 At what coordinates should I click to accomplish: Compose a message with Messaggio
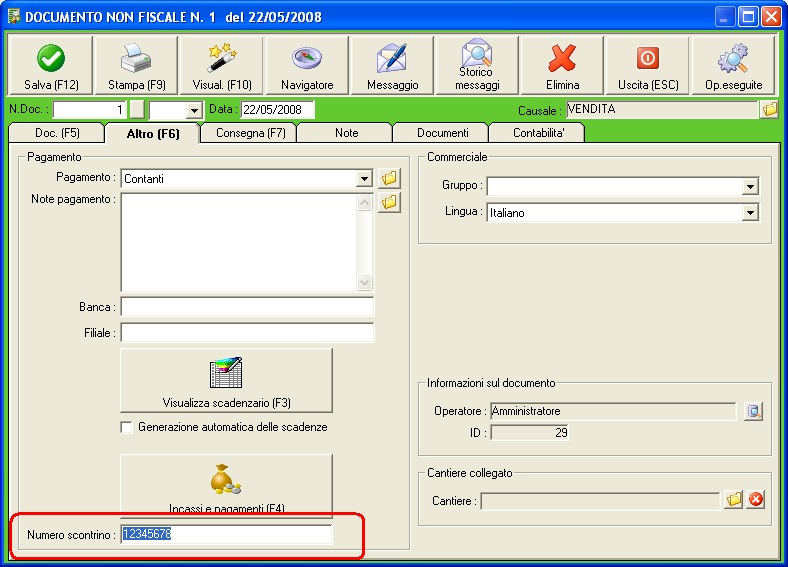tap(392, 65)
